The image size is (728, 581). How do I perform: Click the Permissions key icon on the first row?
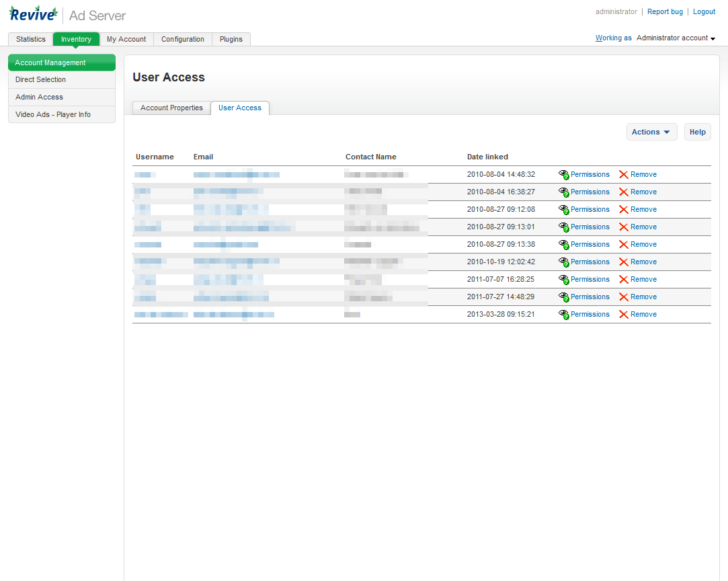click(x=563, y=175)
